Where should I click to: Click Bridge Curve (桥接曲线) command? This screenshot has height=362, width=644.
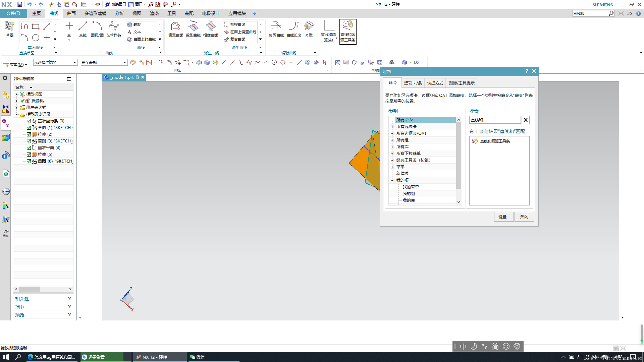(x=235, y=24)
